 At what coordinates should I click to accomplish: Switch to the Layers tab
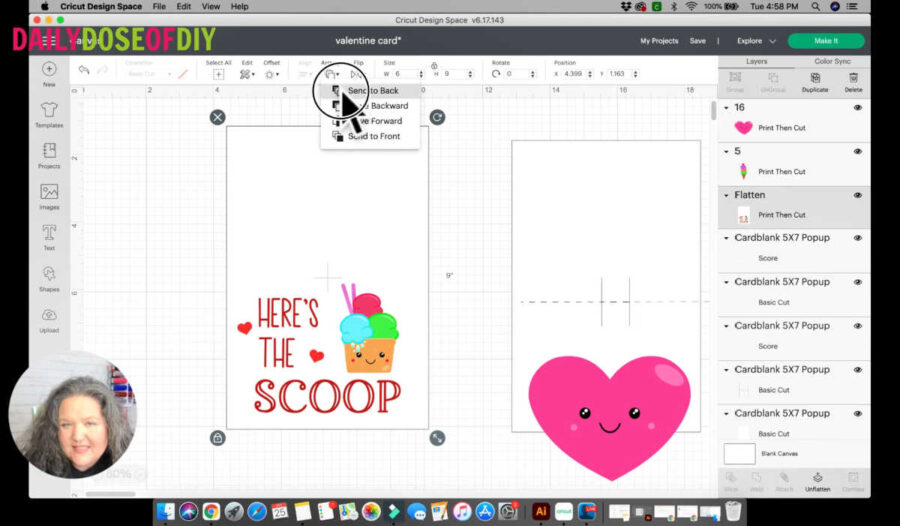click(757, 61)
